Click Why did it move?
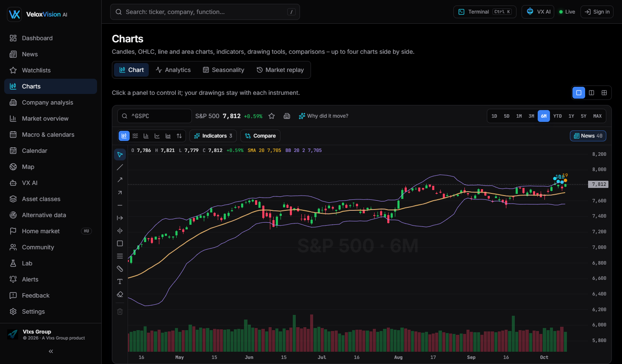This screenshot has height=364, width=622. point(323,116)
